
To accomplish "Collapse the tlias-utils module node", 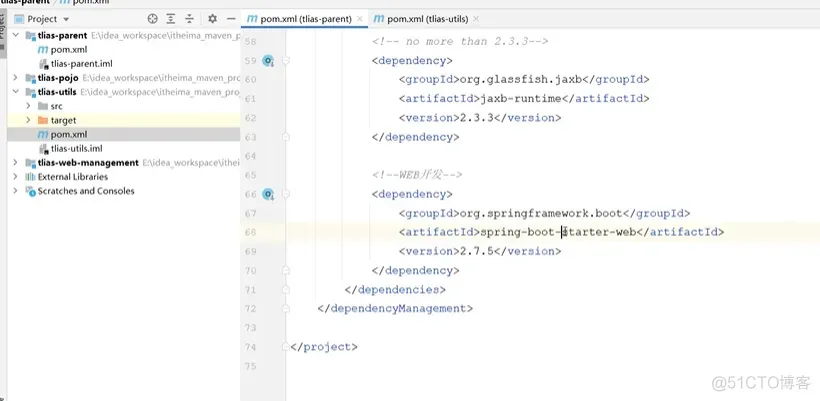I will click(x=16, y=92).
